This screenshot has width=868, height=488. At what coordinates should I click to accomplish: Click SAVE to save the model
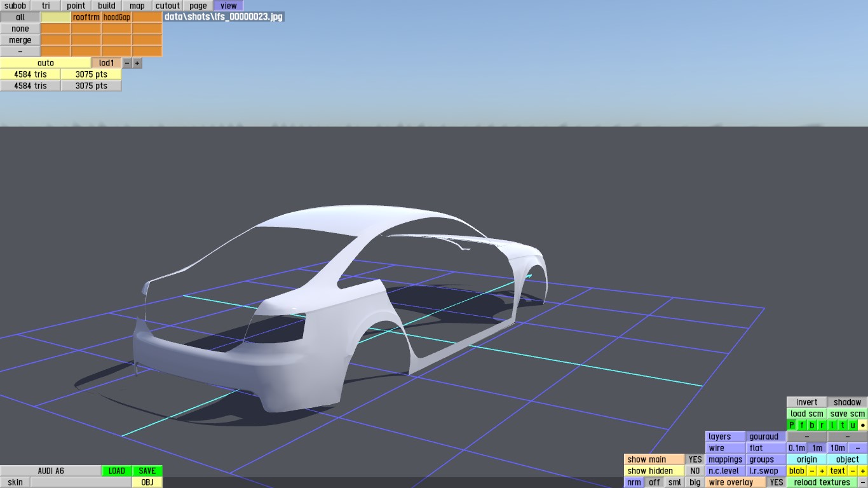[147, 471]
